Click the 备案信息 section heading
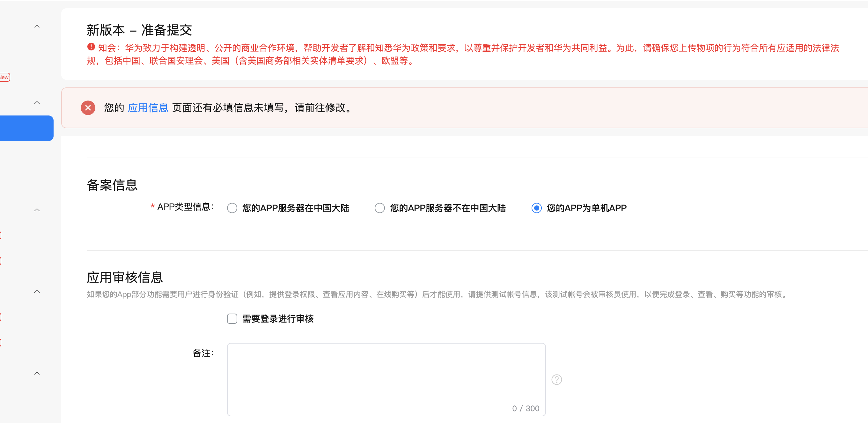Viewport: 868px width, 423px height. pyautogui.click(x=112, y=185)
